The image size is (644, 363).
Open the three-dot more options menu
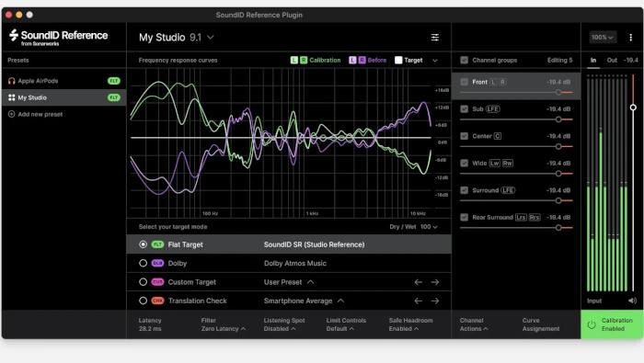tap(630, 38)
